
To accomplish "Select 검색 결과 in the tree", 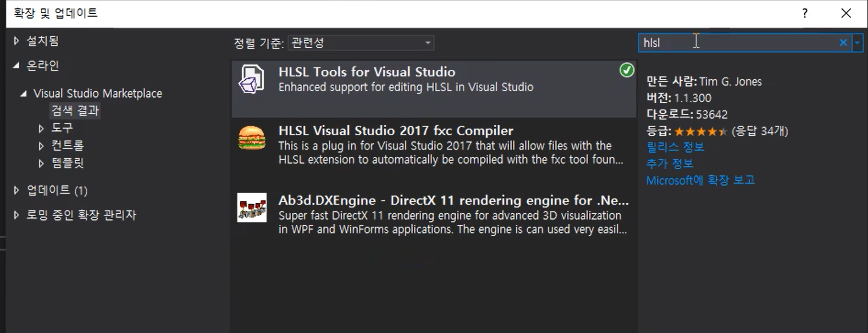I will click(75, 111).
